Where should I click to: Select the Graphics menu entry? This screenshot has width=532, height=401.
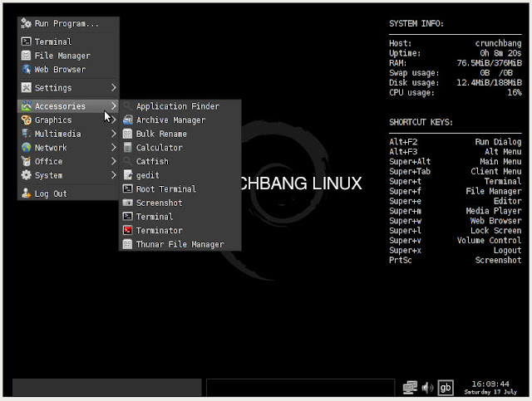coord(68,120)
